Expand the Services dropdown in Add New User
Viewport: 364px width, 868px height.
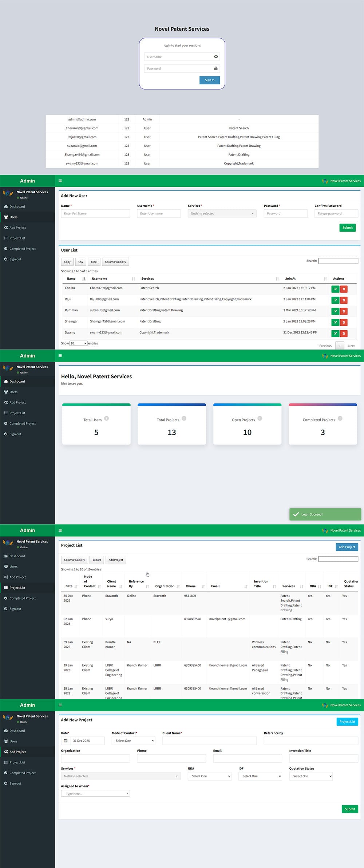coord(222,214)
